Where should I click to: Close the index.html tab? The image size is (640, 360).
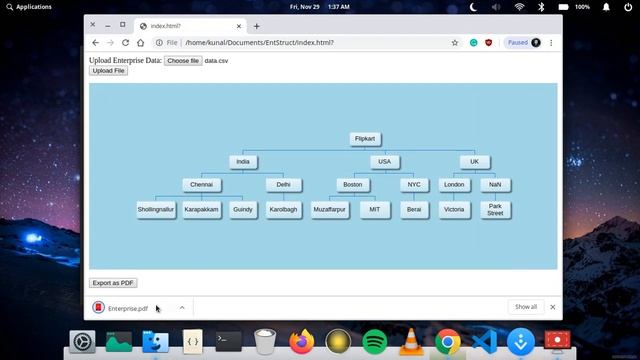(239, 26)
